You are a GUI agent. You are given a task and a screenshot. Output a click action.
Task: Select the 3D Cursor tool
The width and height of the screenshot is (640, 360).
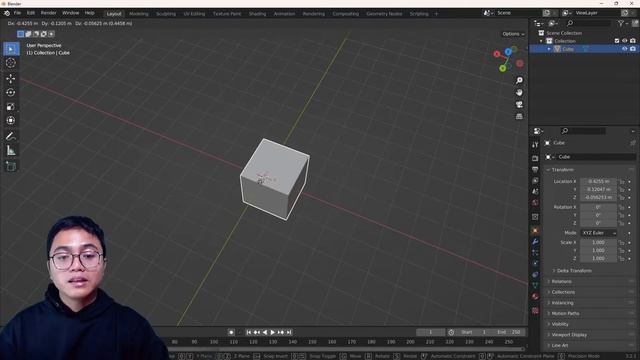[x=11, y=63]
